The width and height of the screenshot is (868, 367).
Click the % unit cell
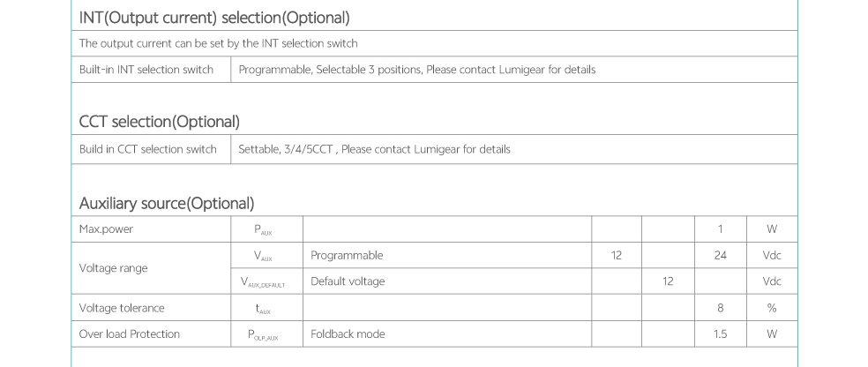click(x=772, y=308)
